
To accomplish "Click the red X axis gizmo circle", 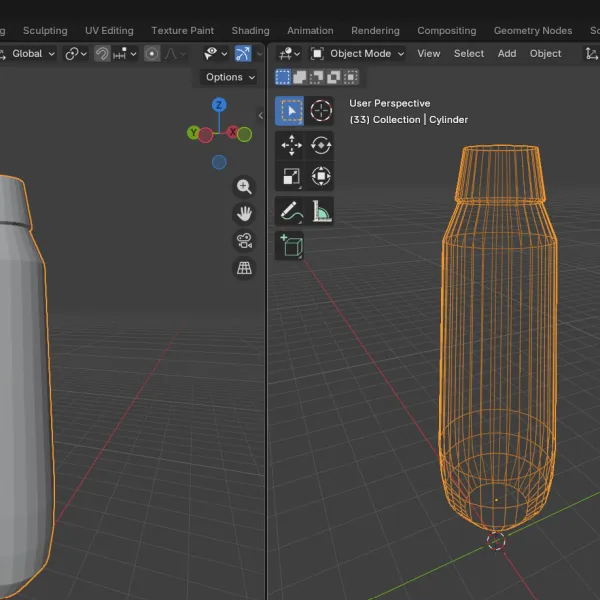I will coord(232,132).
